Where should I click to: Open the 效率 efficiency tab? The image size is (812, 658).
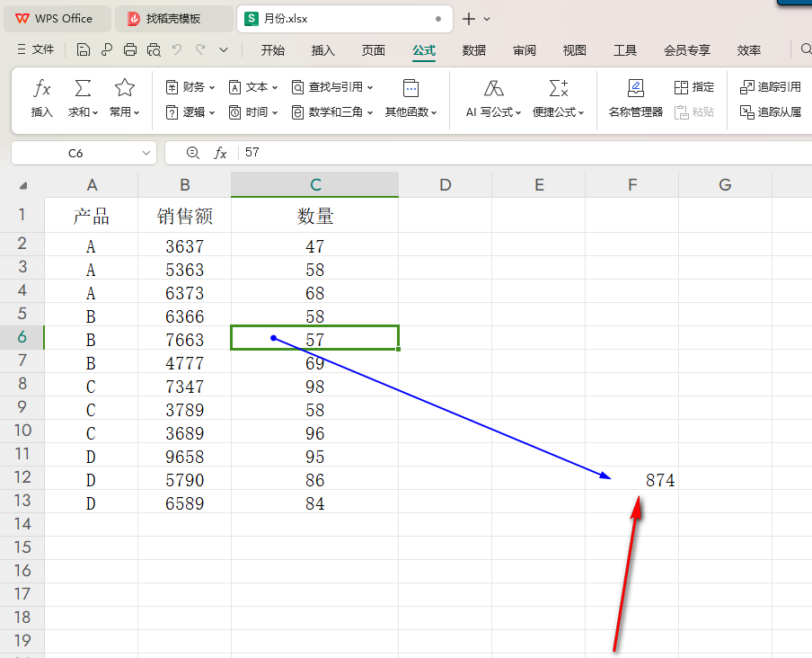749,50
